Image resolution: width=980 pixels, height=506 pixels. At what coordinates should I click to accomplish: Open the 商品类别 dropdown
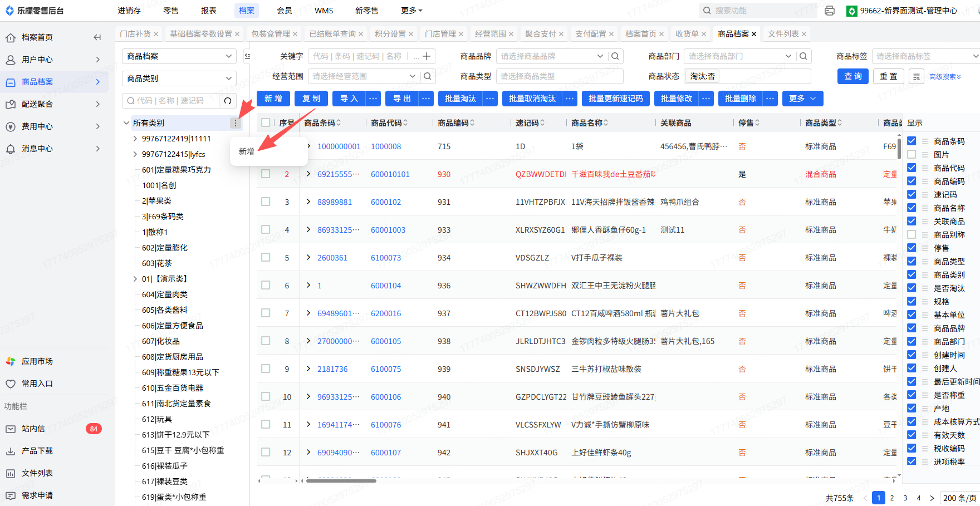pos(179,78)
